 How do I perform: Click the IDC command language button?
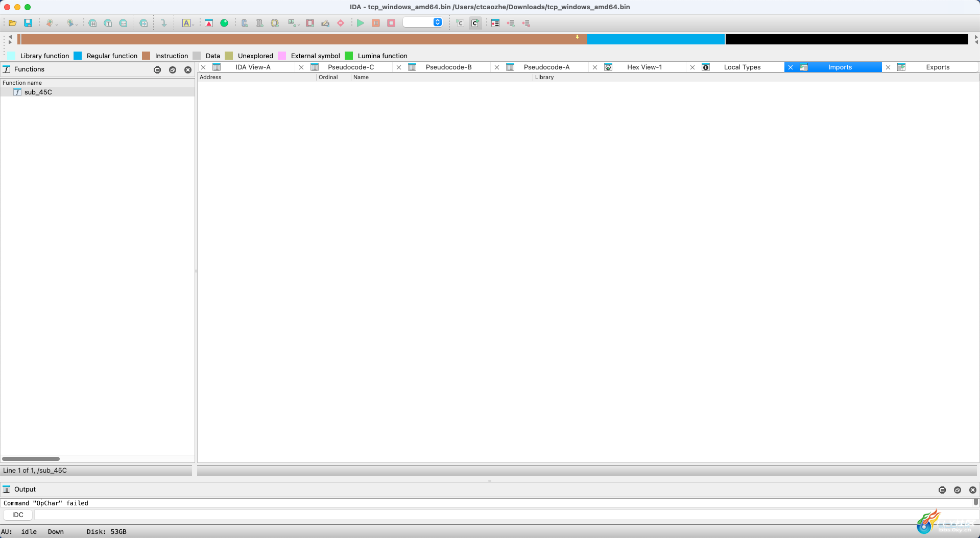[x=18, y=515]
